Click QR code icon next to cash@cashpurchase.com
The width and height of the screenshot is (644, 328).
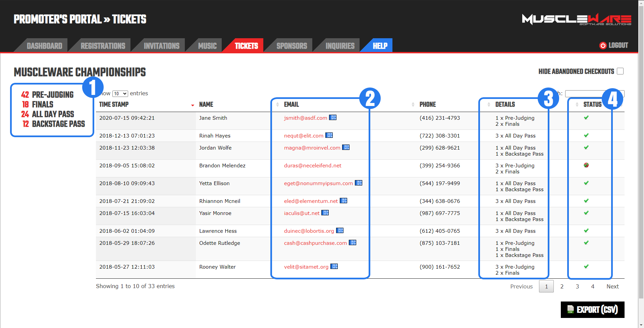353,242
